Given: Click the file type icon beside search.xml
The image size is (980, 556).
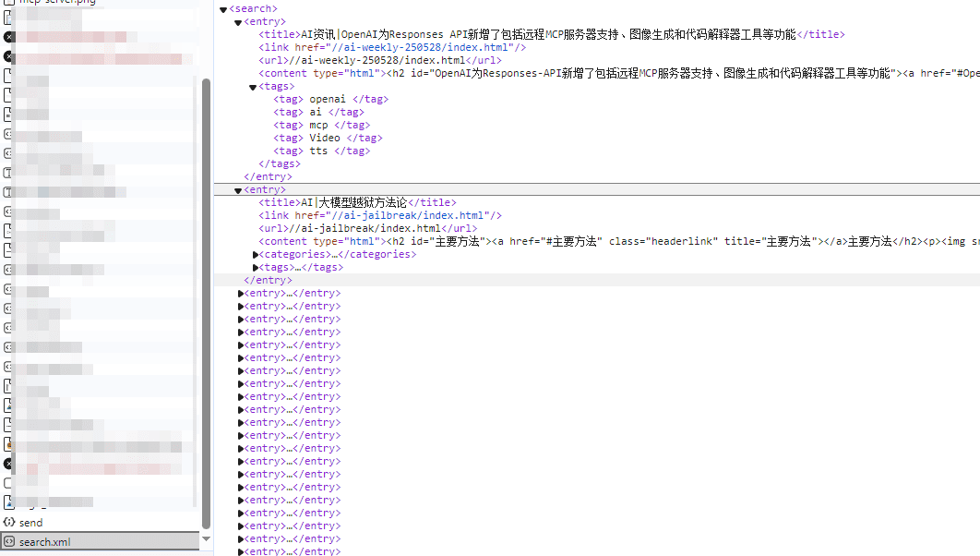Looking at the screenshot, I should 9,542.
